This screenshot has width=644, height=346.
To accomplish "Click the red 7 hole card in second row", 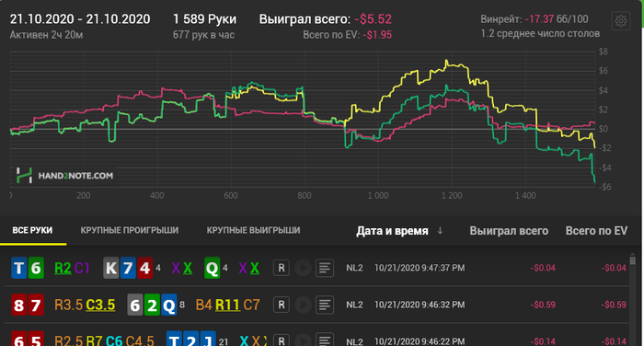I will coord(36,305).
